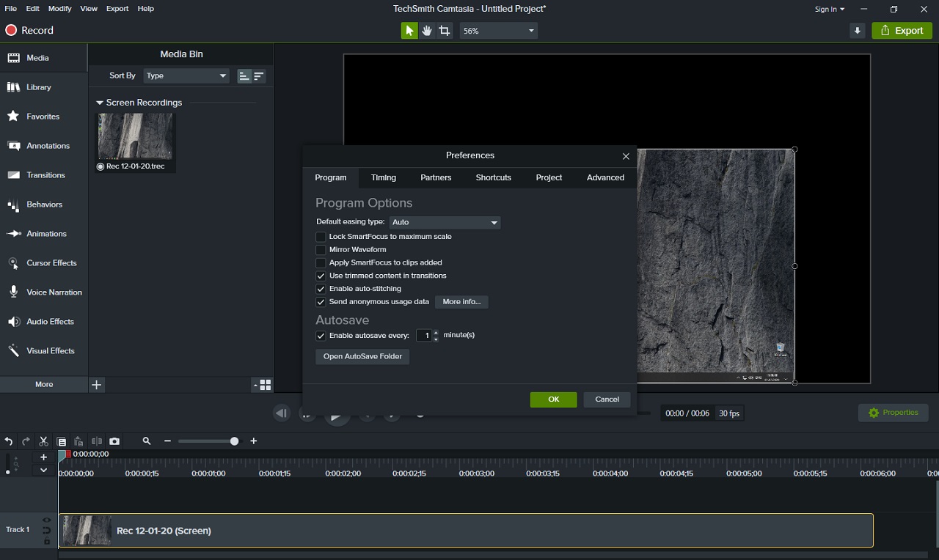939x560 pixels.
Task: Switch to the Shortcuts tab
Action: (493, 177)
